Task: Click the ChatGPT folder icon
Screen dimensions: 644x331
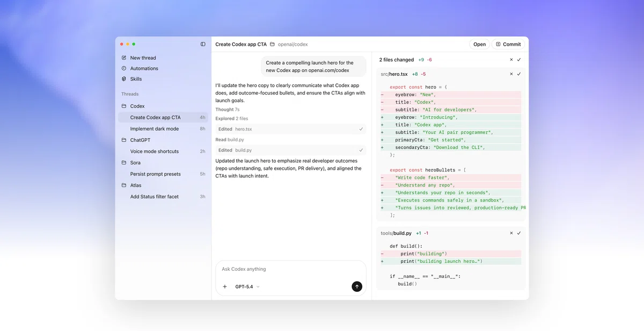Action: point(124,140)
